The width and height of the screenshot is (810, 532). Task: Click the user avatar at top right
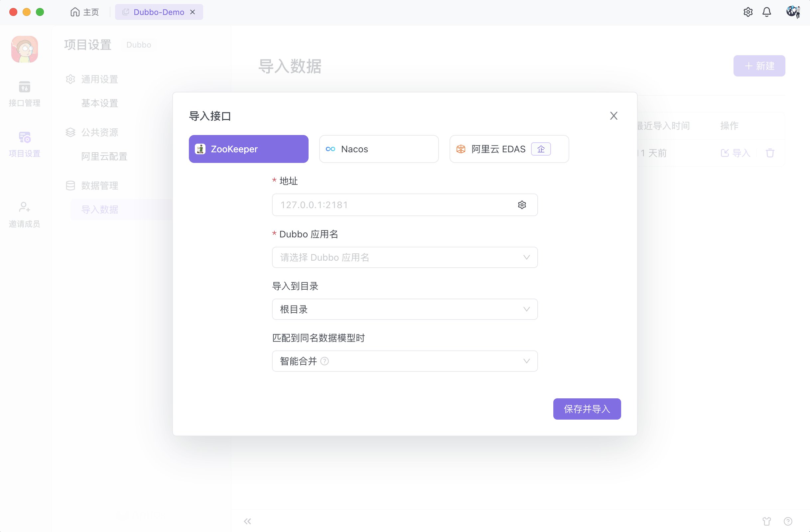point(793,12)
